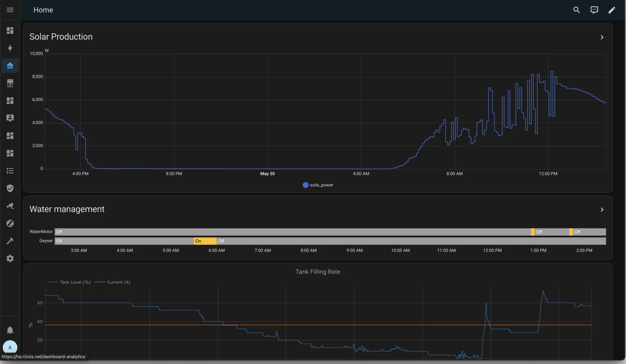Click the edit dashboard pencil icon
The width and height of the screenshot is (626, 364).
(x=612, y=10)
